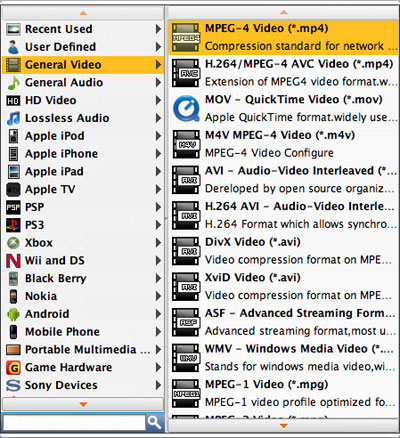
Task: Click the Game Hardware G icon
Action: [x=13, y=367]
